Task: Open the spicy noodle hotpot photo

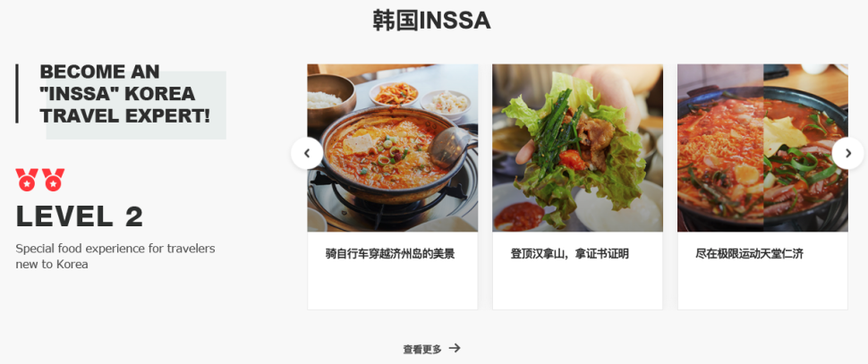Action: pos(762,148)
